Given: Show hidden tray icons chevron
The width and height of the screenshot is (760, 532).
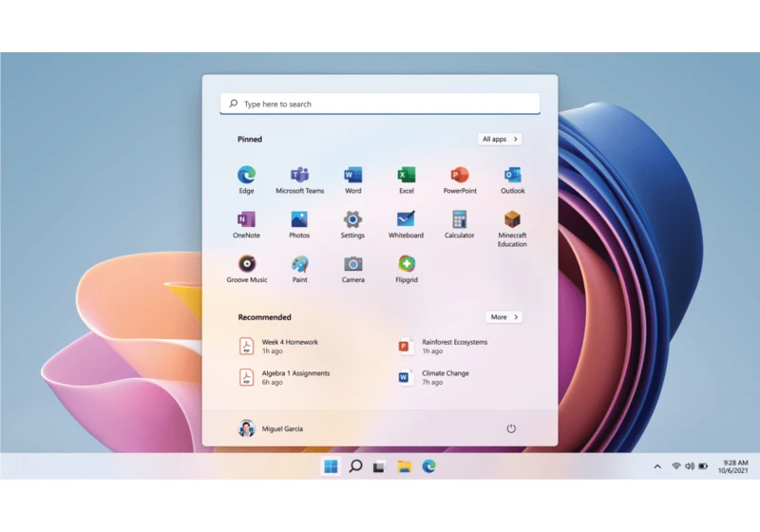Looking at the screenshot, I should point(657,466).
